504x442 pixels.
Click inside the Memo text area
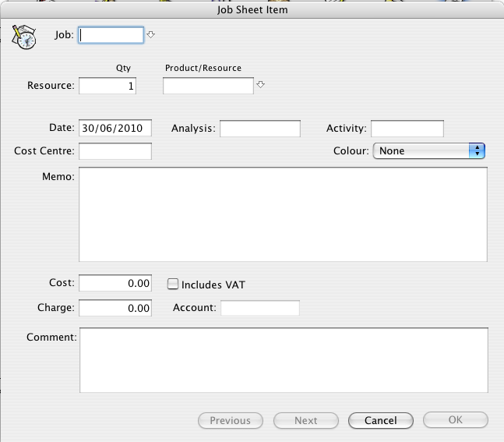284,214
